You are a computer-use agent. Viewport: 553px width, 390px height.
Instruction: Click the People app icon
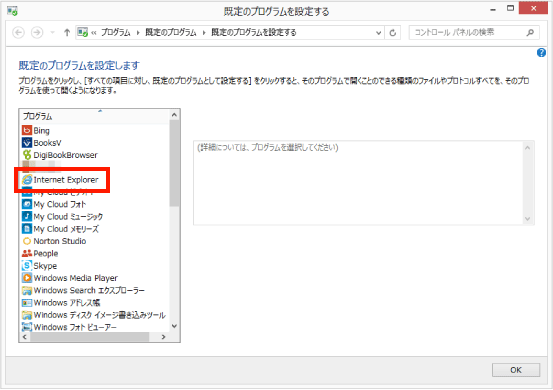pyautogui.click(x=27, y=254)
